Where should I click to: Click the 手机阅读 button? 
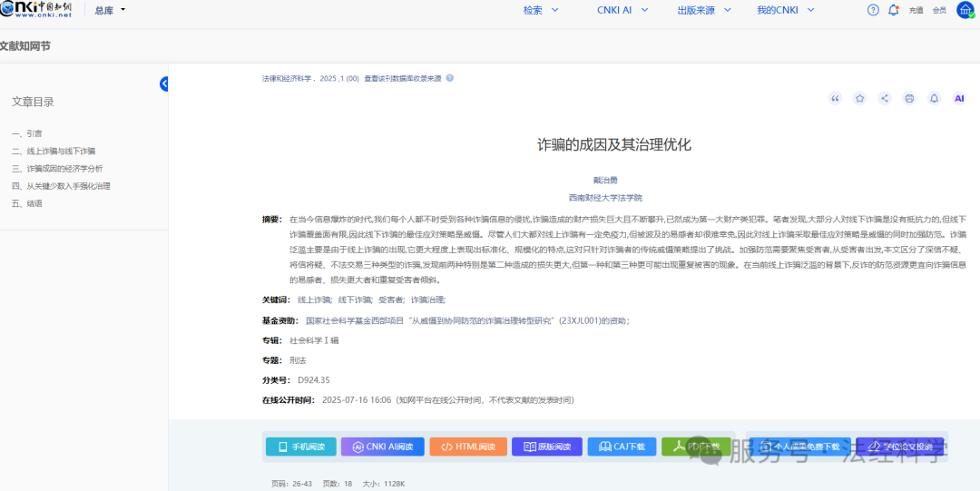pos(301,447)
